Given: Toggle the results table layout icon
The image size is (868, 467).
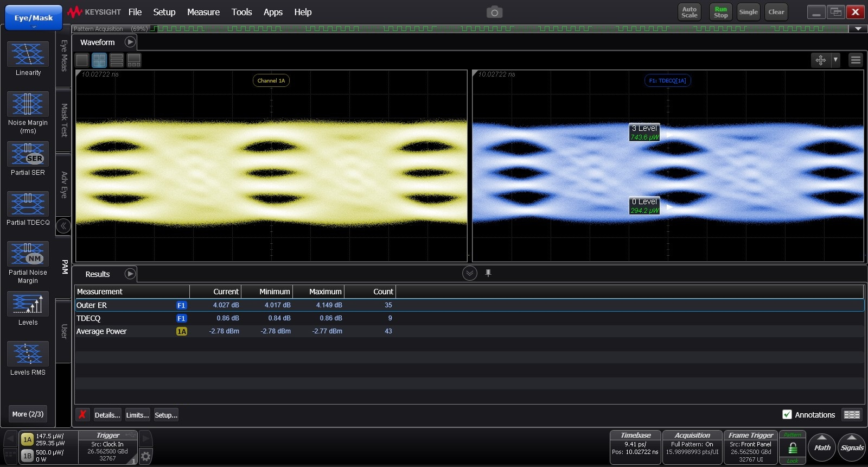Looking at the screenshot, I should (x=852, y=415).
